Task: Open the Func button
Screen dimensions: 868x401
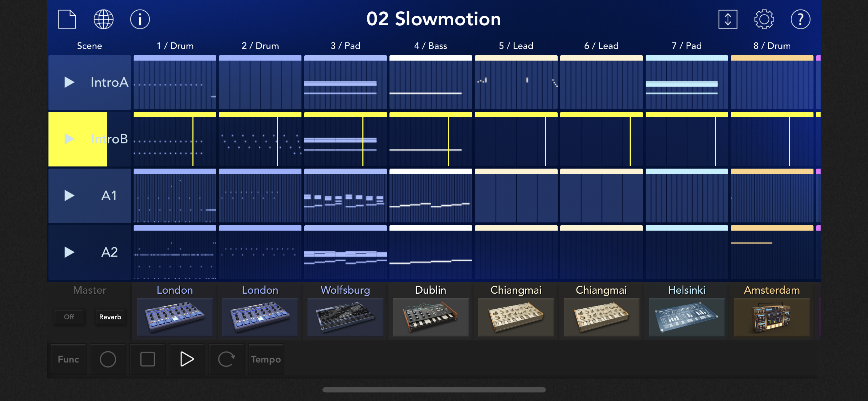Action: pyautogui.click(x=68, y=359)
